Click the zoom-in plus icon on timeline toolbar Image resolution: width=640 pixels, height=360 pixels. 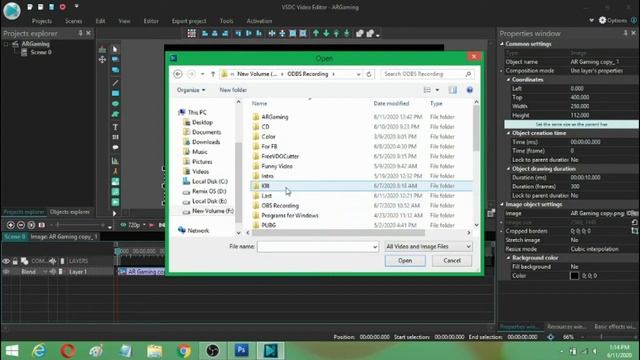click(x=11, y=225)
